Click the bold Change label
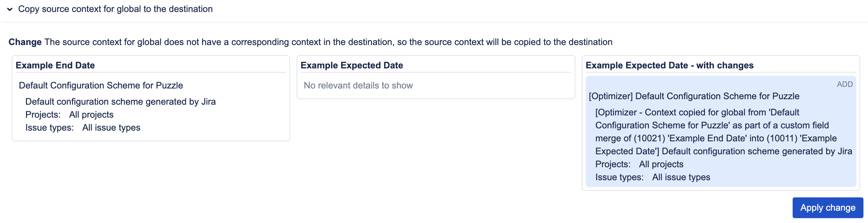This screenshot has width=868, height=223. coord(25,42)
